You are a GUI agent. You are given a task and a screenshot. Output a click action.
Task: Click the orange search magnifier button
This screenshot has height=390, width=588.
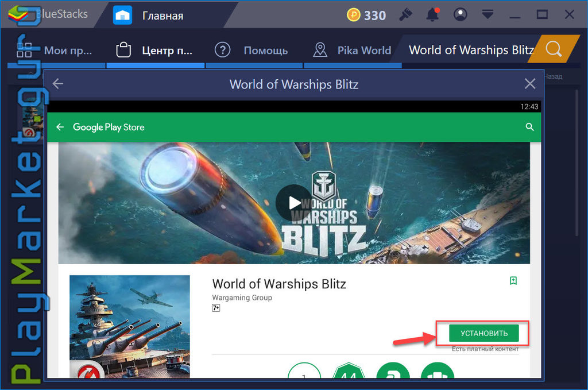[554, 49]
